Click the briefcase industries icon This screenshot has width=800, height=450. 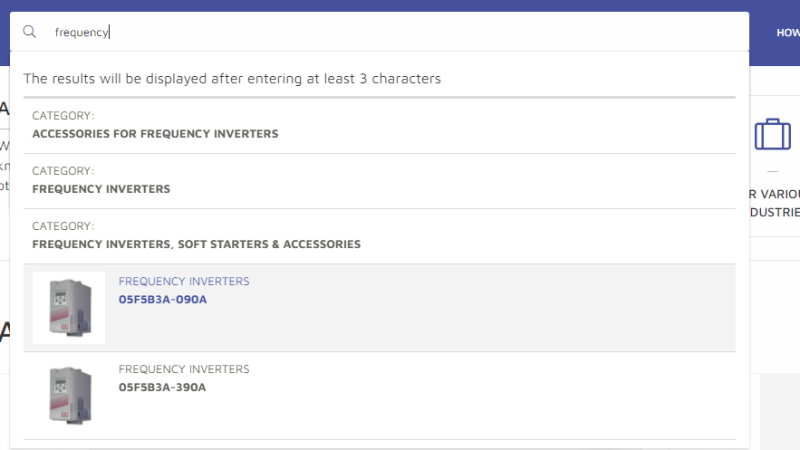pos(772,134)
